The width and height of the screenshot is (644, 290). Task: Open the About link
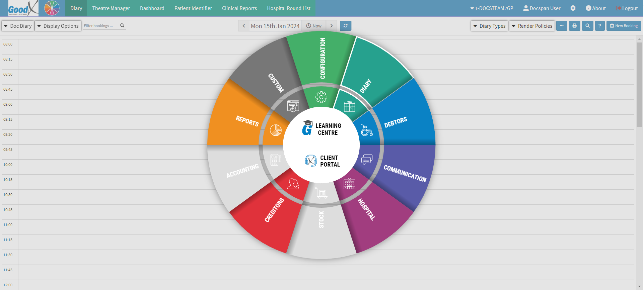coord(596,8)
